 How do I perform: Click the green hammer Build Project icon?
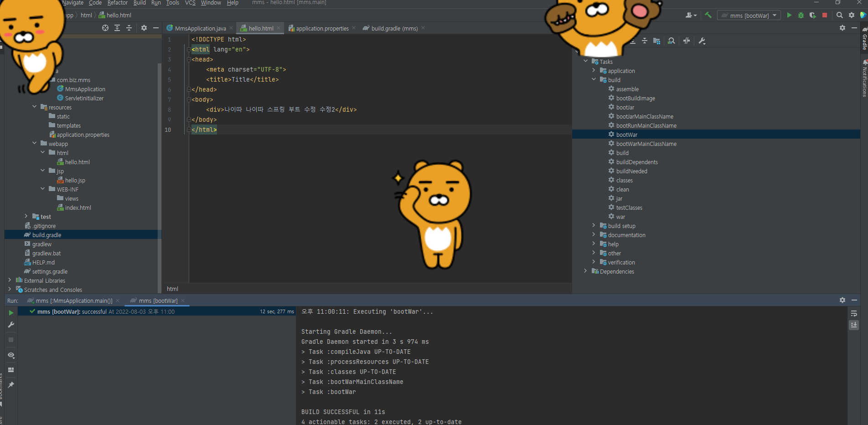coord(708,15)
